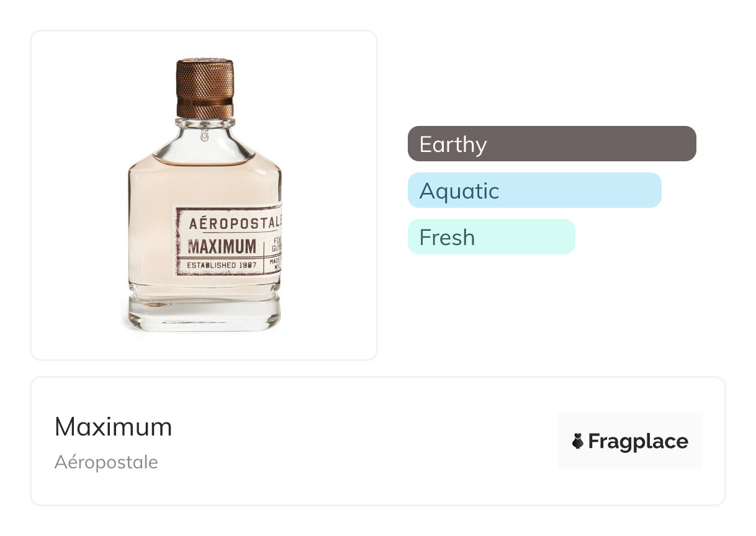Click the word Fresh label
The width and height of the screenshot is (756, 536).
447,238
